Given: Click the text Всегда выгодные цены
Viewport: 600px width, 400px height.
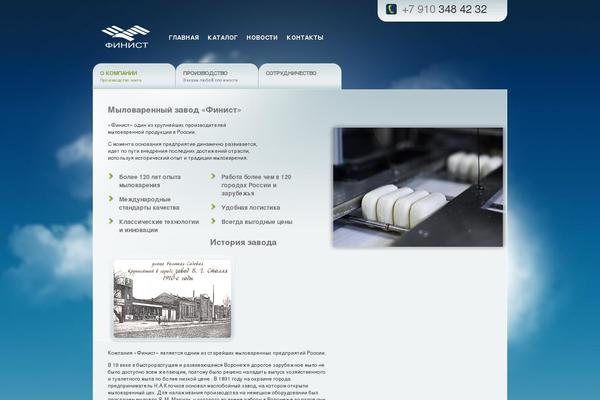Looking at the screenshot, I should (257, 222).
